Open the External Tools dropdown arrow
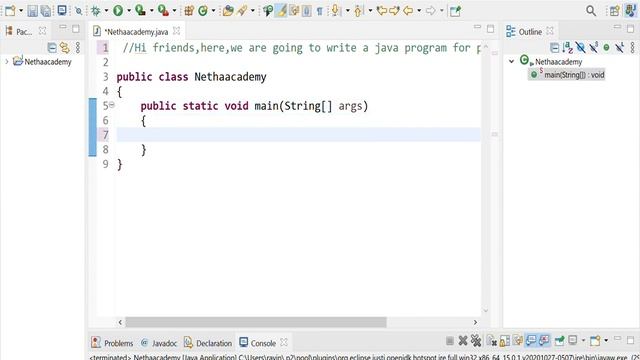 (x=174, y=11)
